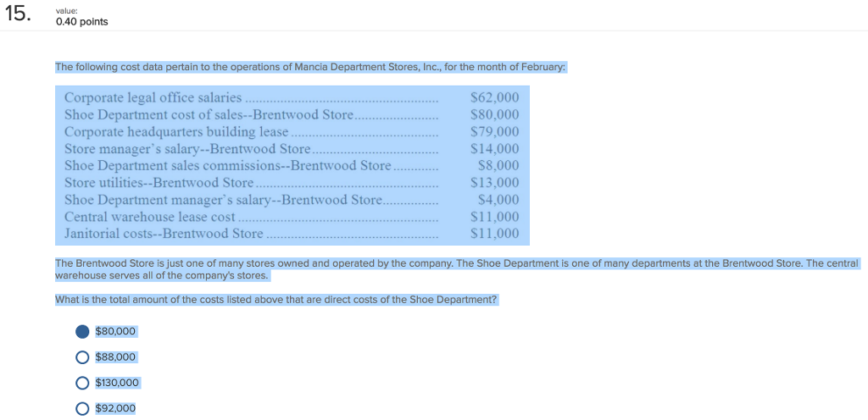Click the $14,000 amount in the table
This screenshot has height=420, width=868.
(494, 149)
